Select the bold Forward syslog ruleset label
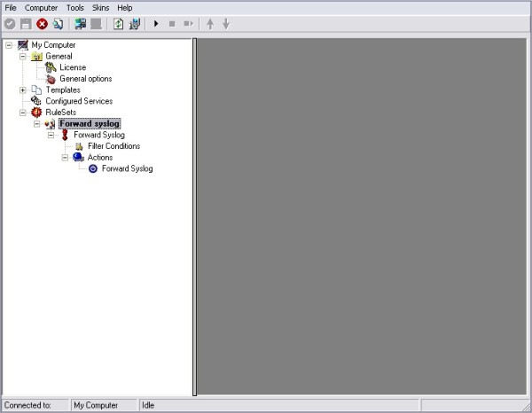 tap(90, 124)
